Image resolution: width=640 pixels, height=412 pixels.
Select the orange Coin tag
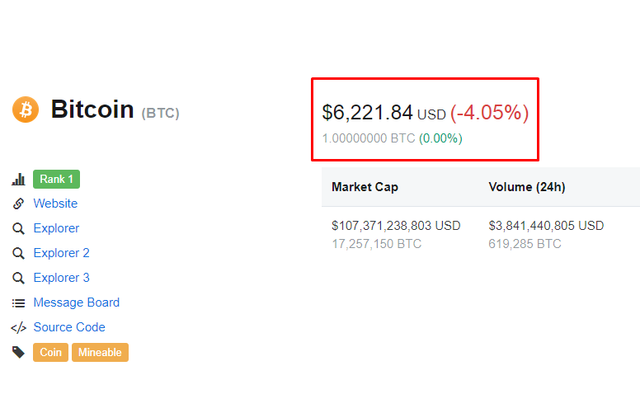tap(50, 352)
